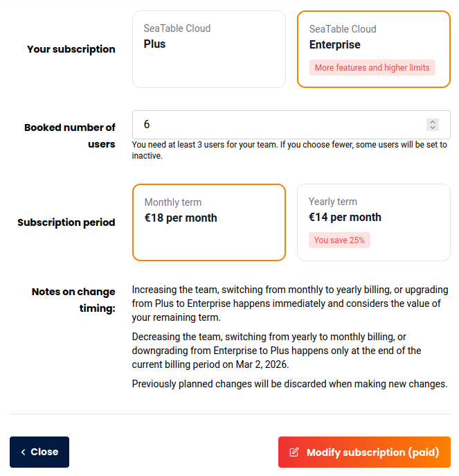
Task: Click the '€18 per month' price text
Action: tap(181, 218)
